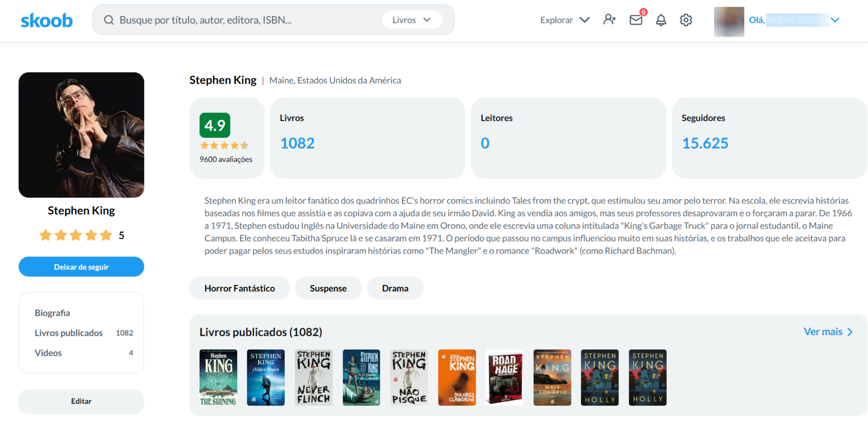Expand the user account chevron
The height and width of the screenshot is (426, 868).
(835, 20)
